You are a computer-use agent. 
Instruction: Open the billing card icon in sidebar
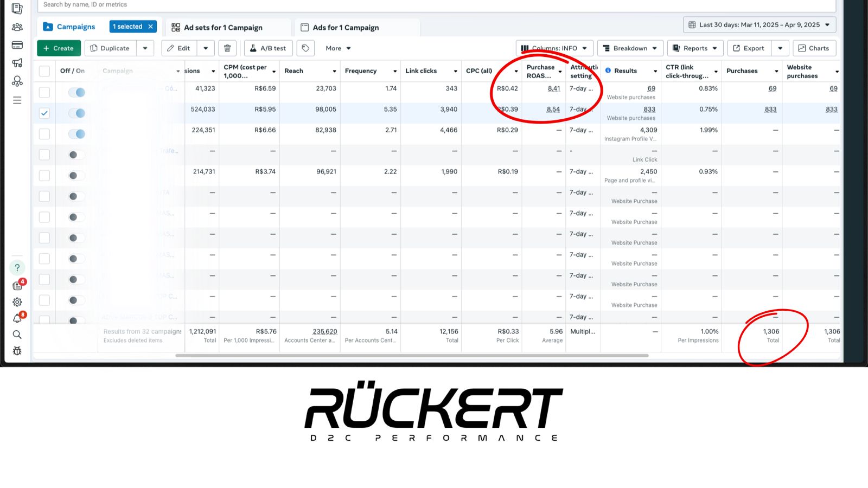pos(17,45)
